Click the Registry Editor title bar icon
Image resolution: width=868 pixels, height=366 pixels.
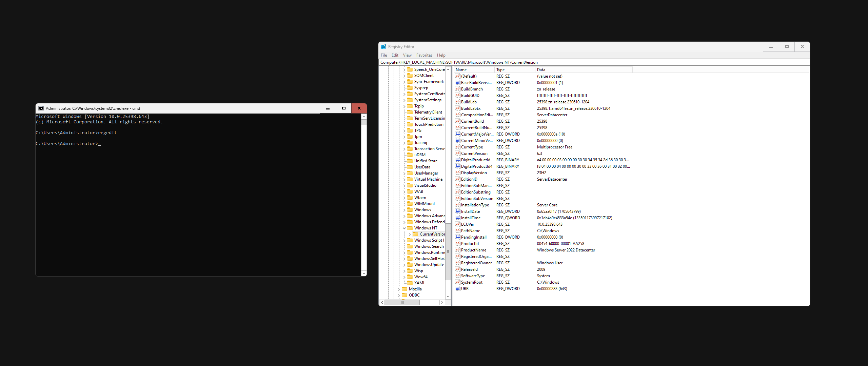(383, 47)
